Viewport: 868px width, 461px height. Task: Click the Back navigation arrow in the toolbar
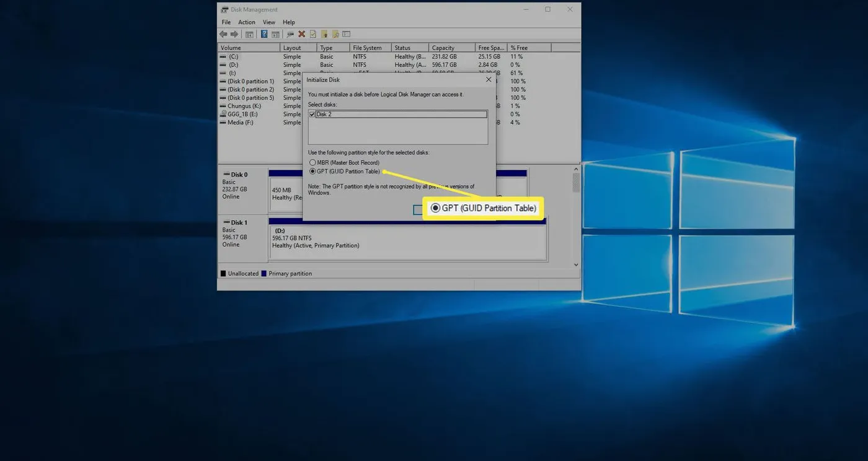[223, 34]
